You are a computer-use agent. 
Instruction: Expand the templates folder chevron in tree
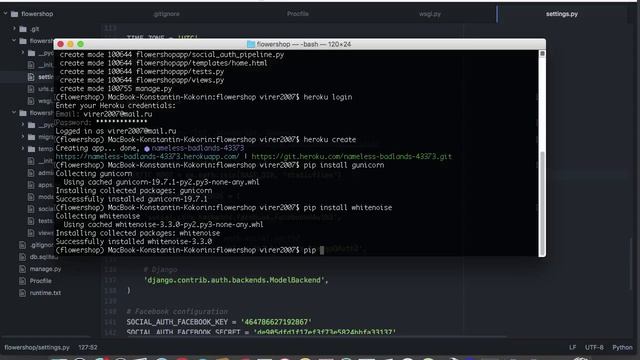23,149
